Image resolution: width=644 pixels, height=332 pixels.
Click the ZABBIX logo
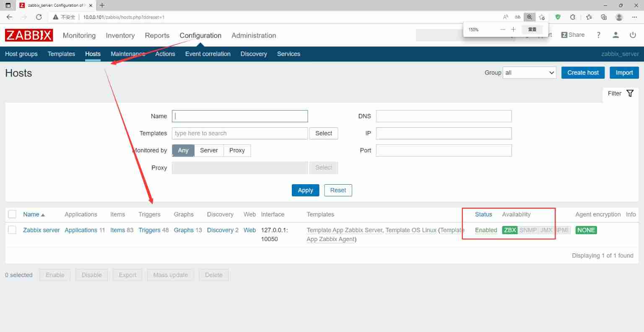(29, 35)
